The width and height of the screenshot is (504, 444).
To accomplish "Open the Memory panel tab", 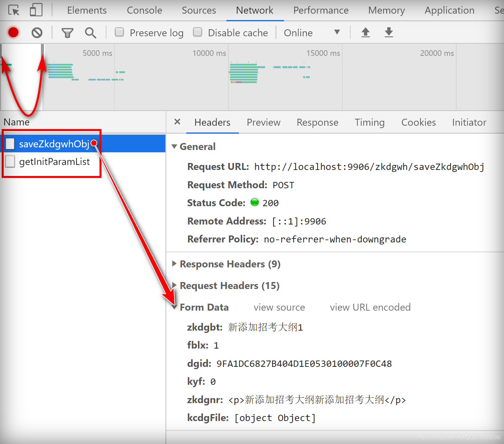I will tap(387, 10).
